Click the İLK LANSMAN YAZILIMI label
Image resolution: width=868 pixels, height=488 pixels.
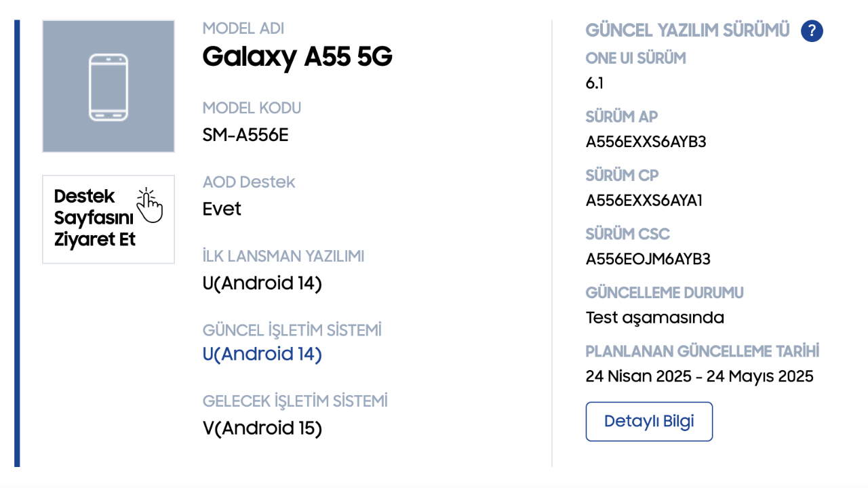coord(283,256)
